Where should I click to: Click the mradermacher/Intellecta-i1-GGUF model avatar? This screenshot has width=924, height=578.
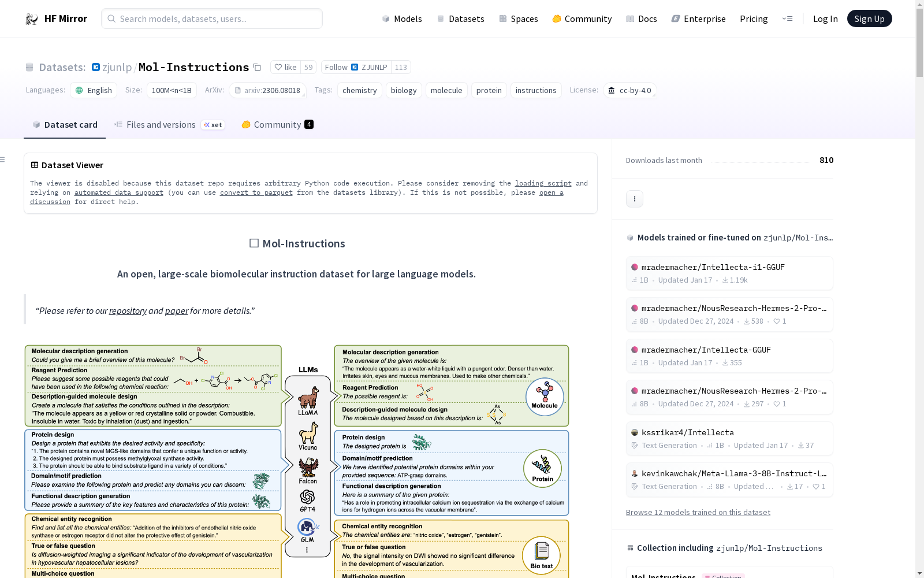(634, 267)
